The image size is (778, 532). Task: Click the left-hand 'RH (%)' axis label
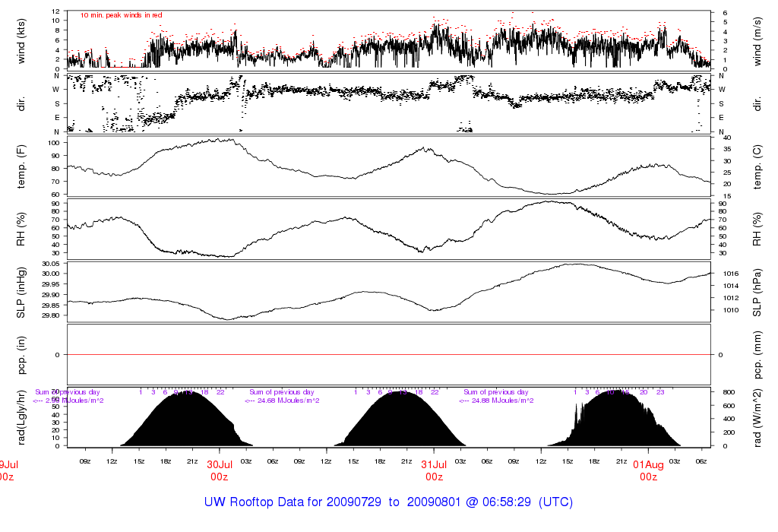coord(21,230)
